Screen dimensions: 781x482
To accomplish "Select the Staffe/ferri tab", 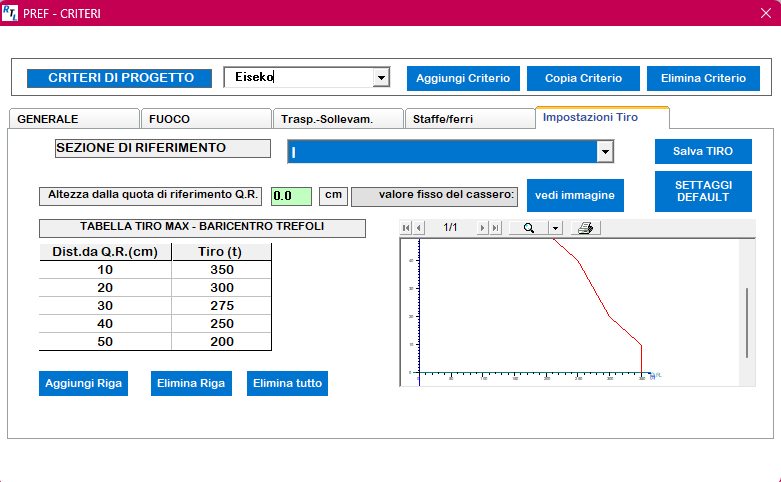I will (469, 119).
